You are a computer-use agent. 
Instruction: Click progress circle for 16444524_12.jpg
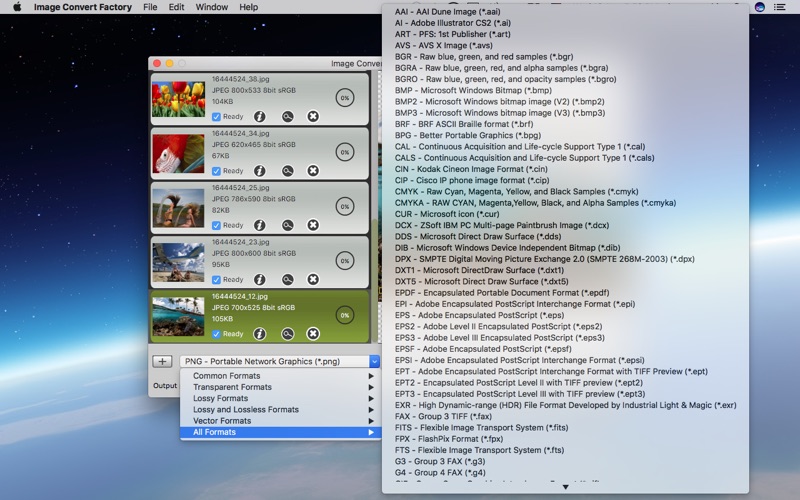[x=345, y=315]
